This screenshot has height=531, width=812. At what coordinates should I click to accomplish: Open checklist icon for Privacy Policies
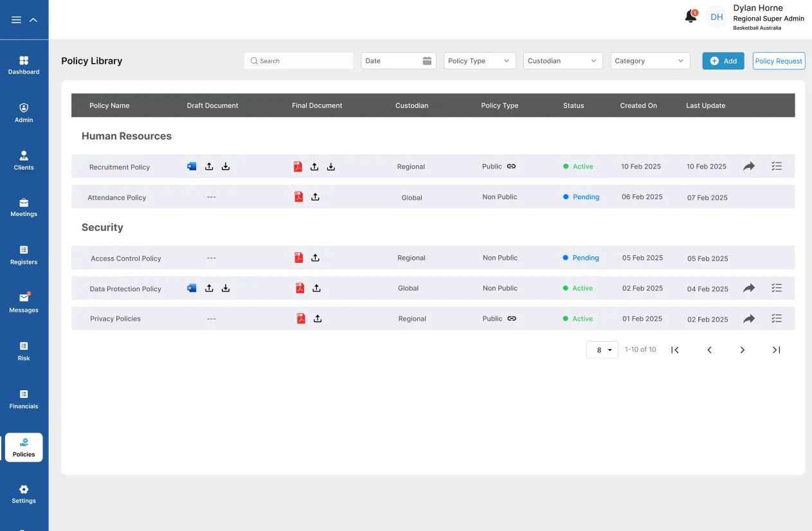pos(777,318)
